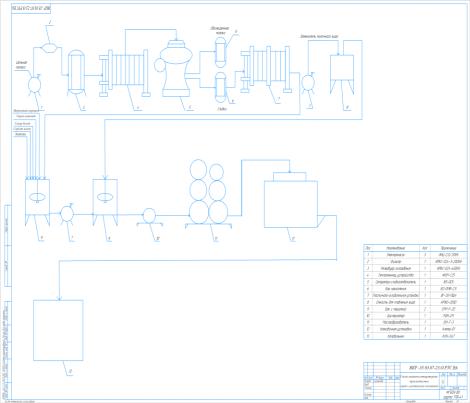Click the pump mounted on a flat base

coord(149,217)
